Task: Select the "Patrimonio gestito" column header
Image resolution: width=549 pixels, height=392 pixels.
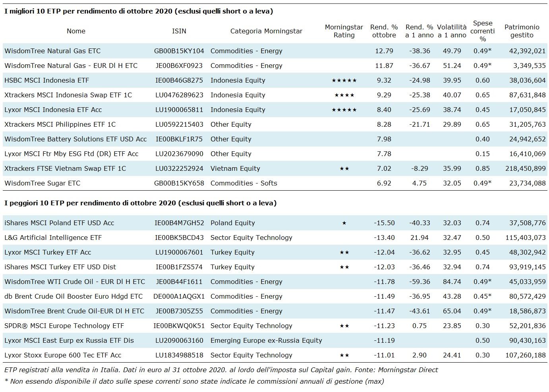Action: (x=522, y=31)
